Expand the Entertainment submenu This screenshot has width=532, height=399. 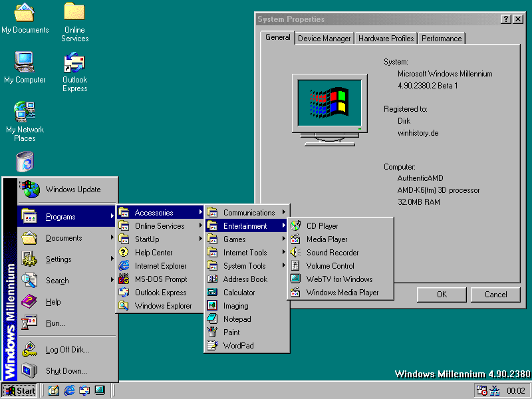pyautogui.click(x=247, y=225)
